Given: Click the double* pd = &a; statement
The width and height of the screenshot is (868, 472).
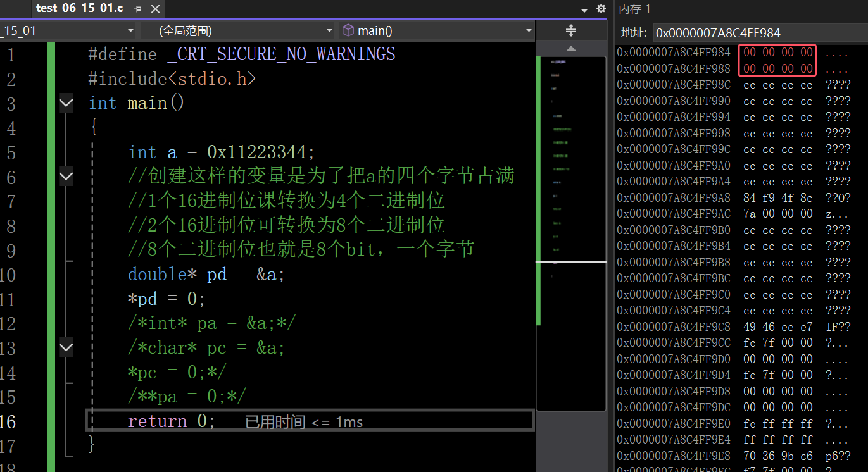Looking at the screenshot, I should 207,275.
